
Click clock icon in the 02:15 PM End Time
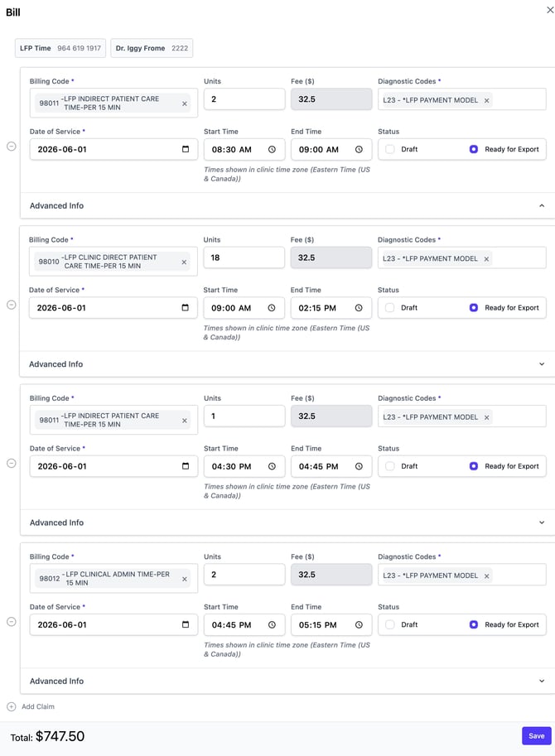pos(359,308)
